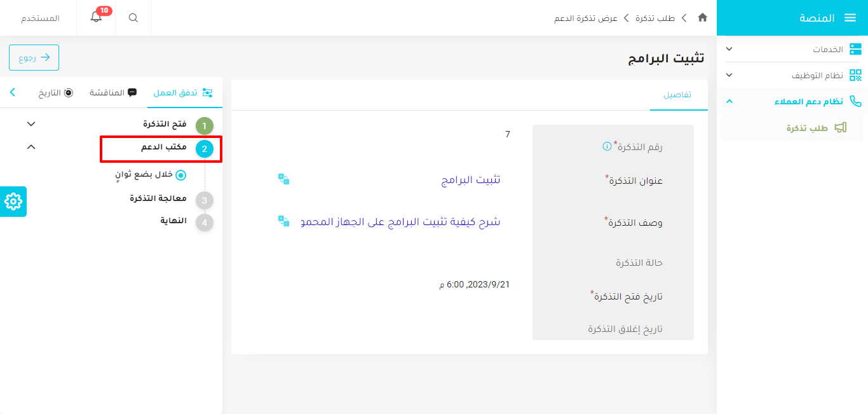Open the search magnifier in the top bar
The image size is (868, 414).
tap(133, 18)
